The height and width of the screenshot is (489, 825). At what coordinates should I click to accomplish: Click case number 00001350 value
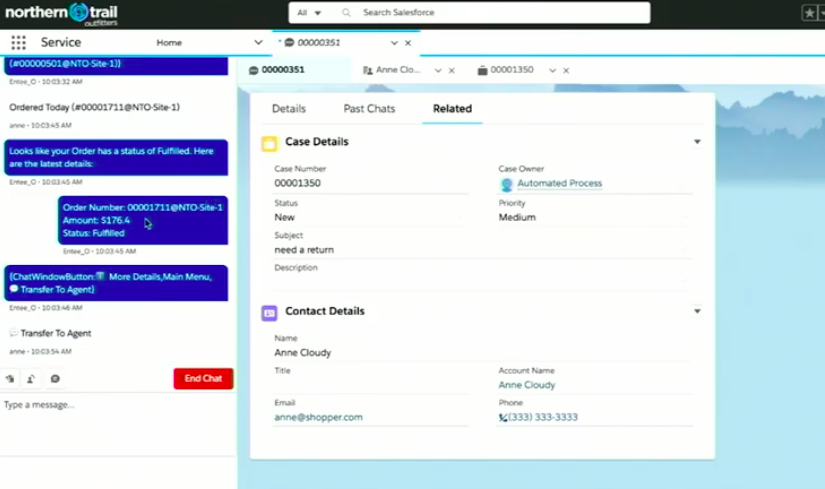tap(297, 183)
